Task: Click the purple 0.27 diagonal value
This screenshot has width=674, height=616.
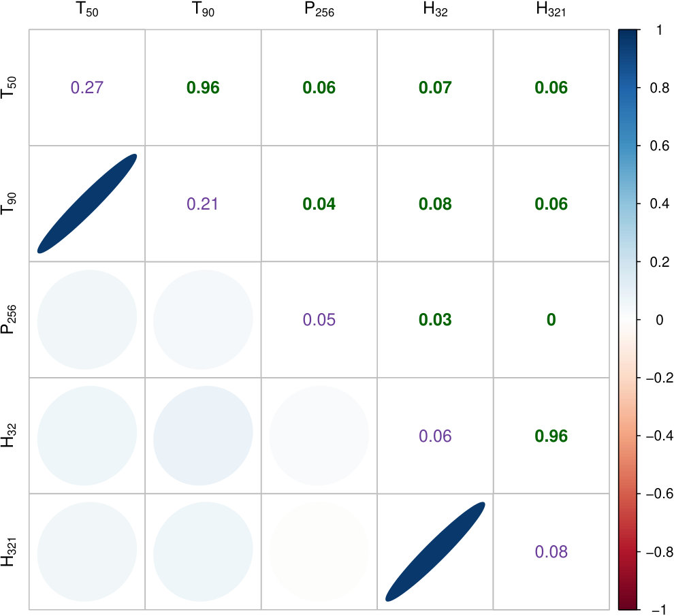Action: tap(87, 88)
